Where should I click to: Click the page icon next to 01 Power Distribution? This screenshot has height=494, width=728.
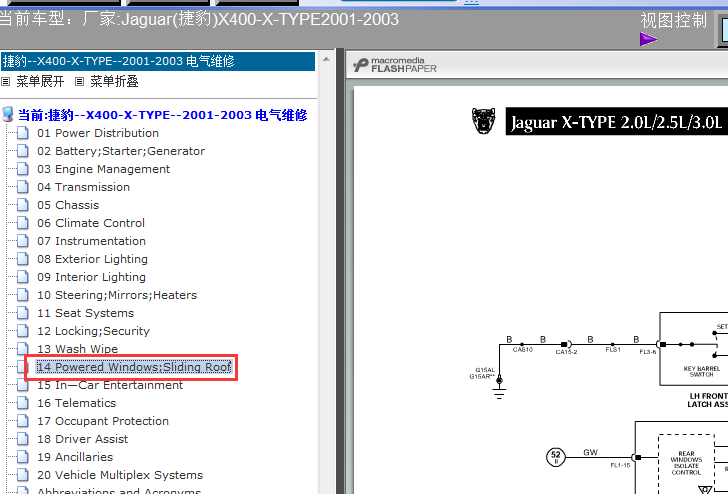[x=23, y=133]
